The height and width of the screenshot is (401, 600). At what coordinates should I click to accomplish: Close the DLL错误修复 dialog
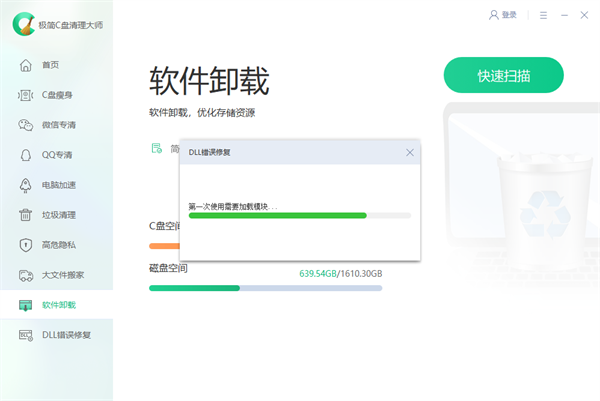point(410,152)
